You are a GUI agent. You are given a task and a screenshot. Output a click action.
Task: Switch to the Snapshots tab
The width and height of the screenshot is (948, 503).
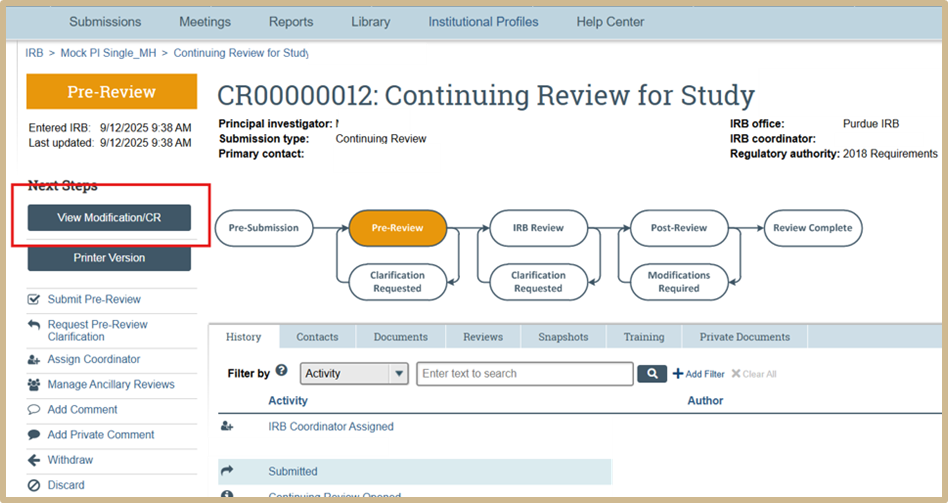pyautogui.click(x=563, y=337)
